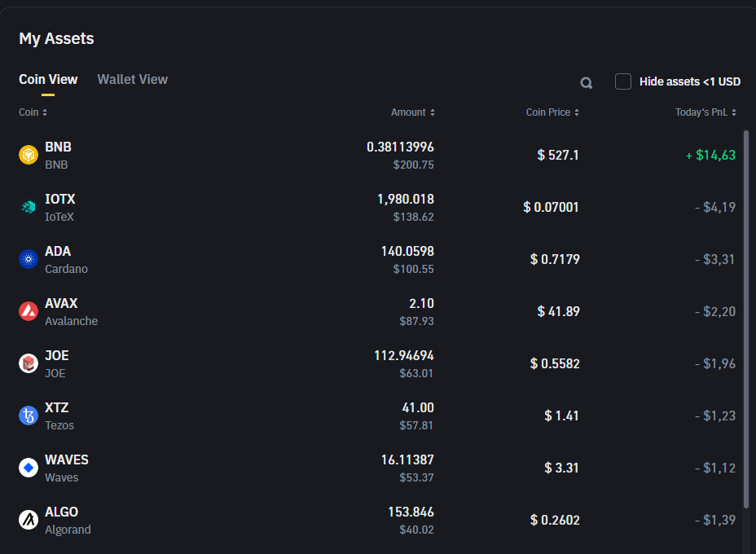The height and width of the screenshot is (554, 756).
Task: Click the ADA amount 140.0598
Action: tap(407, 251)
